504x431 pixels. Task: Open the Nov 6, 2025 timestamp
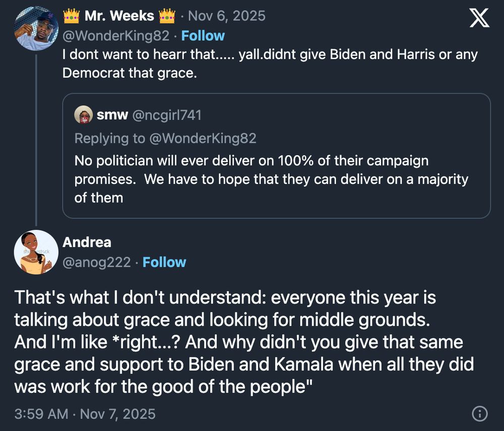[227, 16]
